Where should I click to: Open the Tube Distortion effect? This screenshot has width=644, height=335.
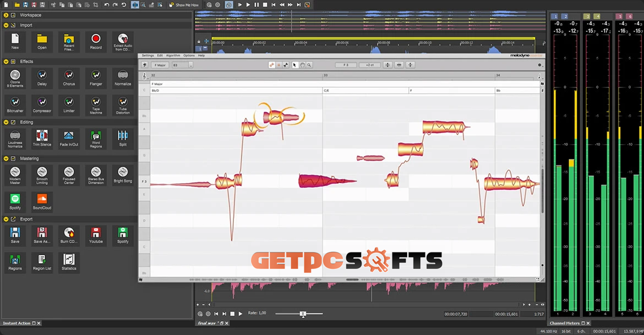123,105
